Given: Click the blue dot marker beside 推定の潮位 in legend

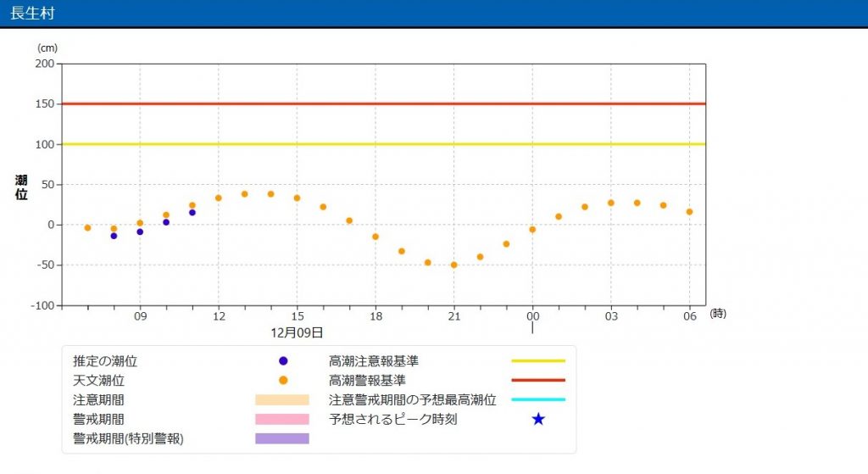Looking at the screenshot, I should point(283,361).
